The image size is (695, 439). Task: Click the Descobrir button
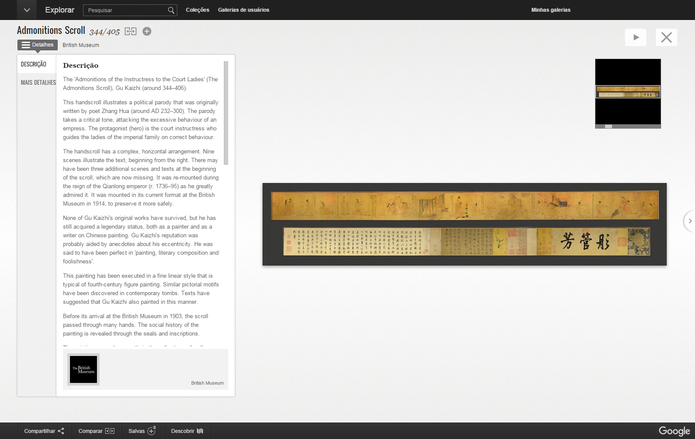pos(187,431)
